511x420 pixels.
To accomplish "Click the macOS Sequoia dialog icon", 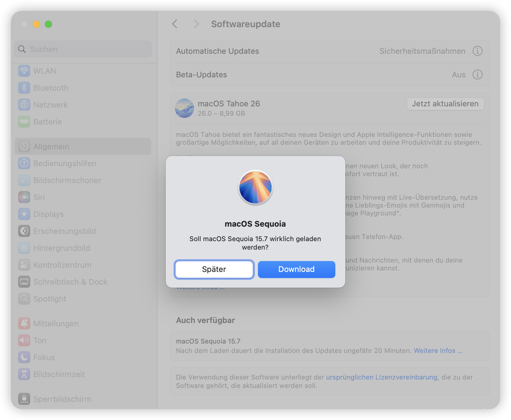I will pyautogui.click(x=256, y=187).
